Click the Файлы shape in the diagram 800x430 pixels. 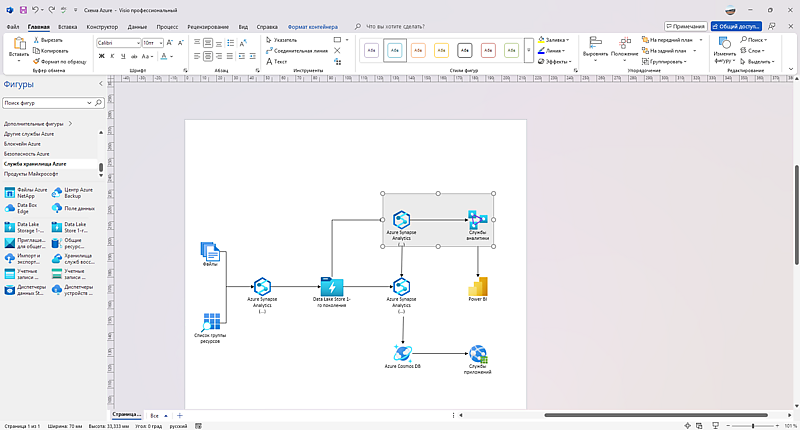coord(210,254)
